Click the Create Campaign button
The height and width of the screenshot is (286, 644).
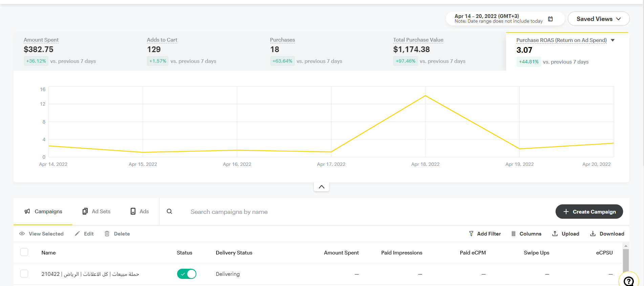coord(589,212)
